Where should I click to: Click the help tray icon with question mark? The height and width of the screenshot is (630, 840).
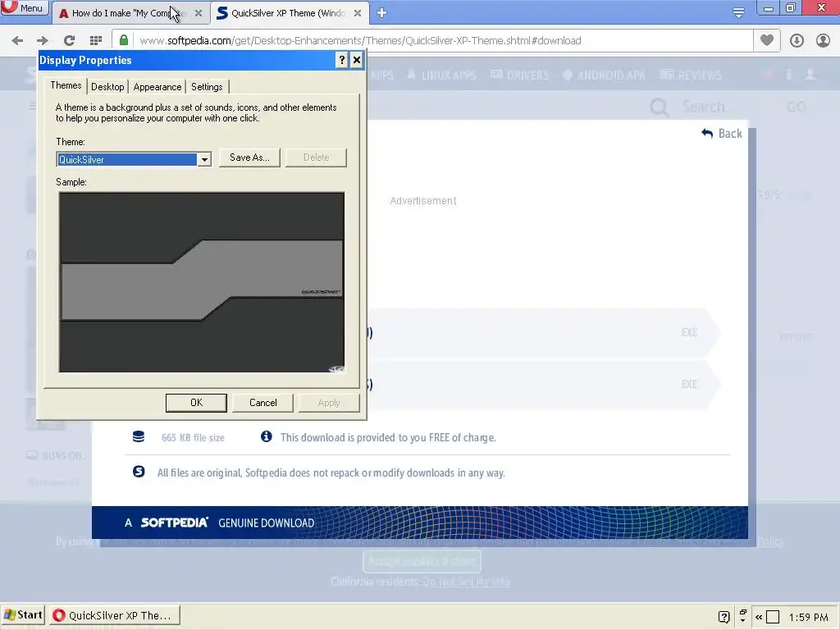click(724, 617)
